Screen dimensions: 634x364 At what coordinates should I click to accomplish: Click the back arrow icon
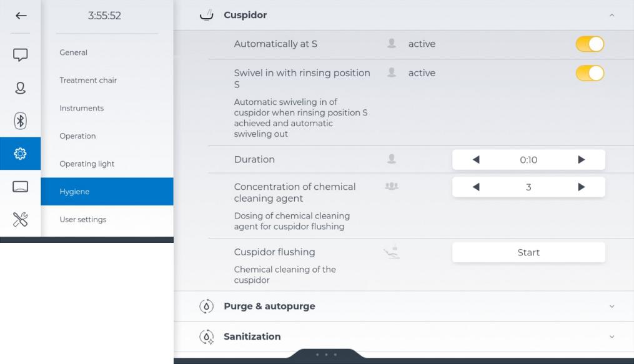21,16
